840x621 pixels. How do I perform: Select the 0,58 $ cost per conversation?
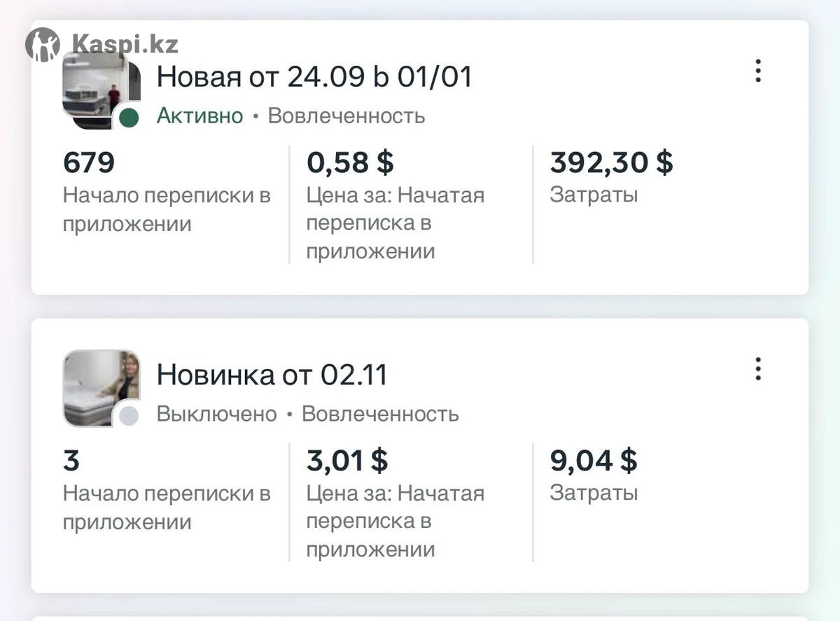click(350, 162)
